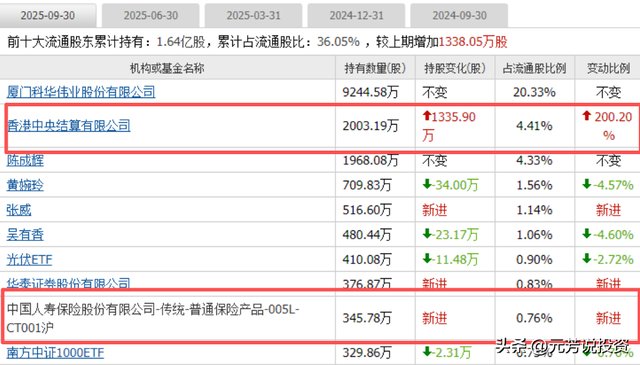Open 香港中央结算有限公司 link
640x365 pixels.
[x=69, y=126]
